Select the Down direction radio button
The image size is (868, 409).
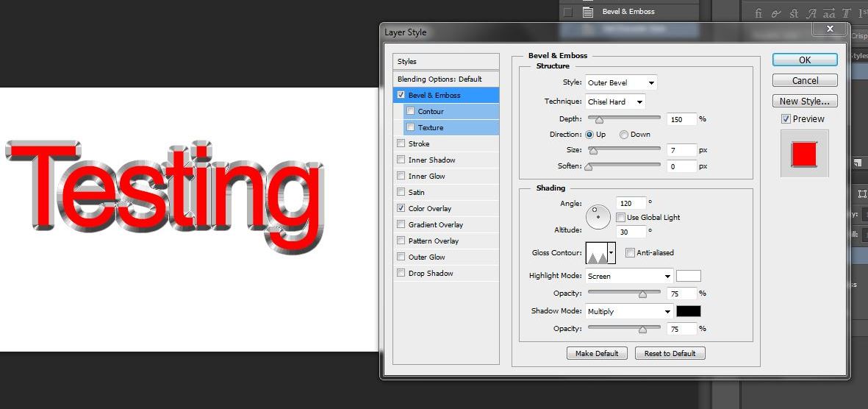coord(624,135)
